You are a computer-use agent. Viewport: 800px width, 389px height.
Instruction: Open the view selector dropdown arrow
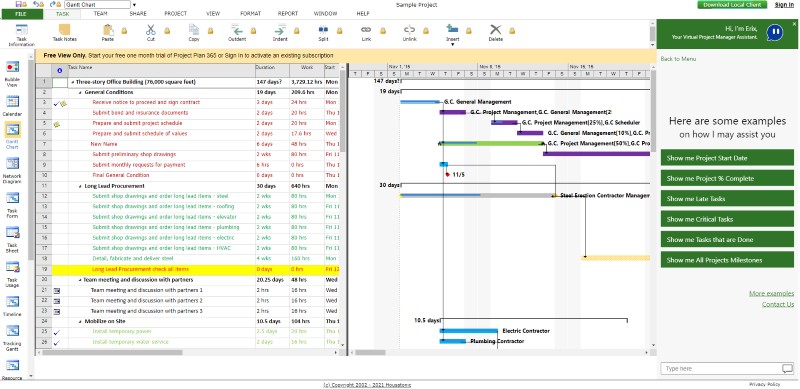click(134, 5)
